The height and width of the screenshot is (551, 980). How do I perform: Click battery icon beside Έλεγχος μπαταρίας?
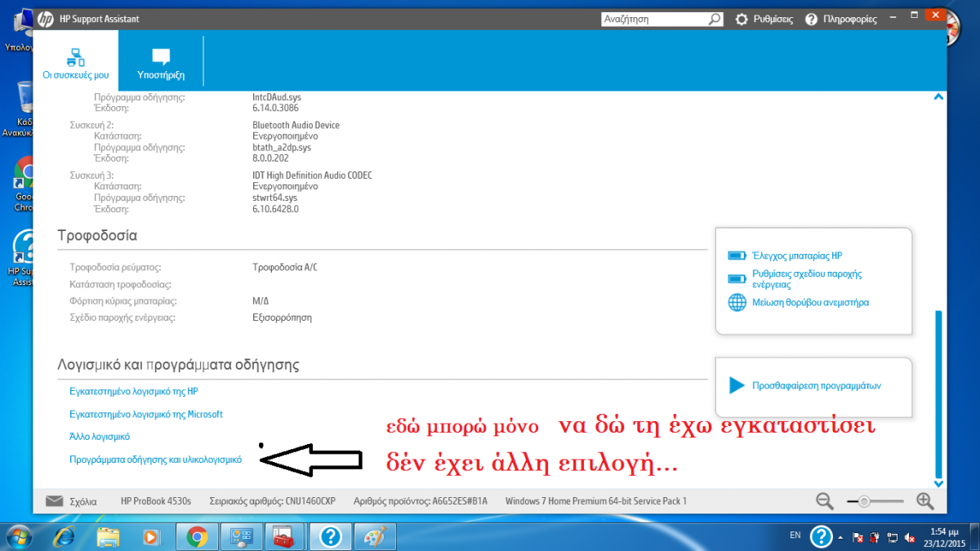pyautogui.click(x=737, y=256)
